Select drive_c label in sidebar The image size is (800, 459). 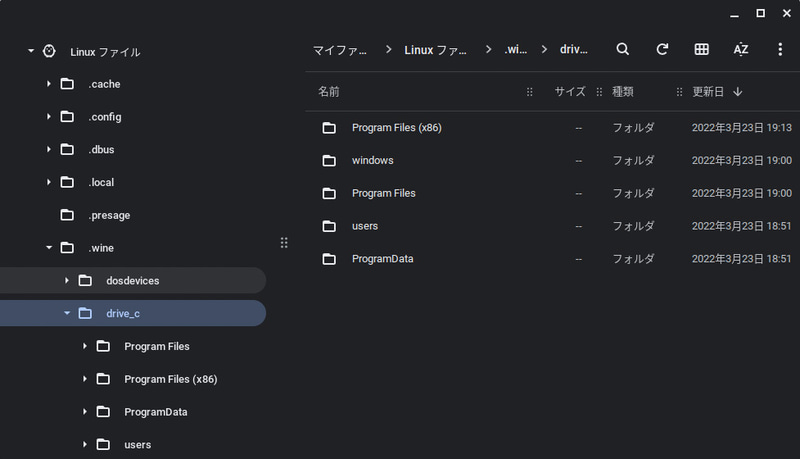coord(123,314)
